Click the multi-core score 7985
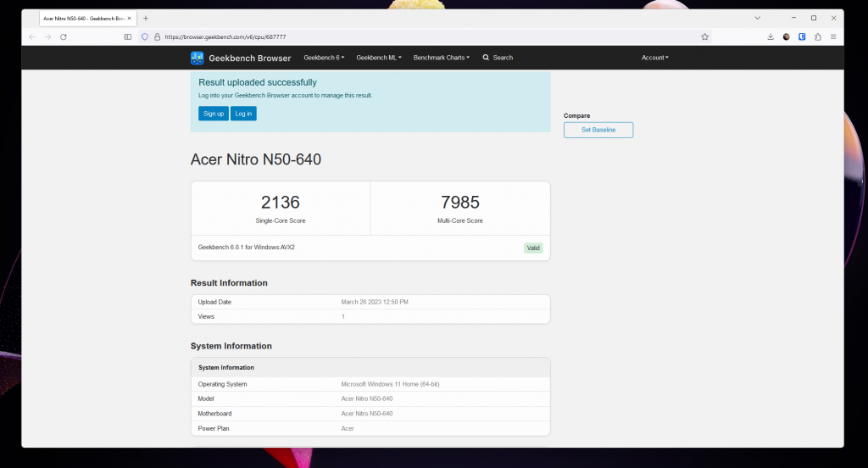Screen dimensions: 868x468 tap(460, 202)
